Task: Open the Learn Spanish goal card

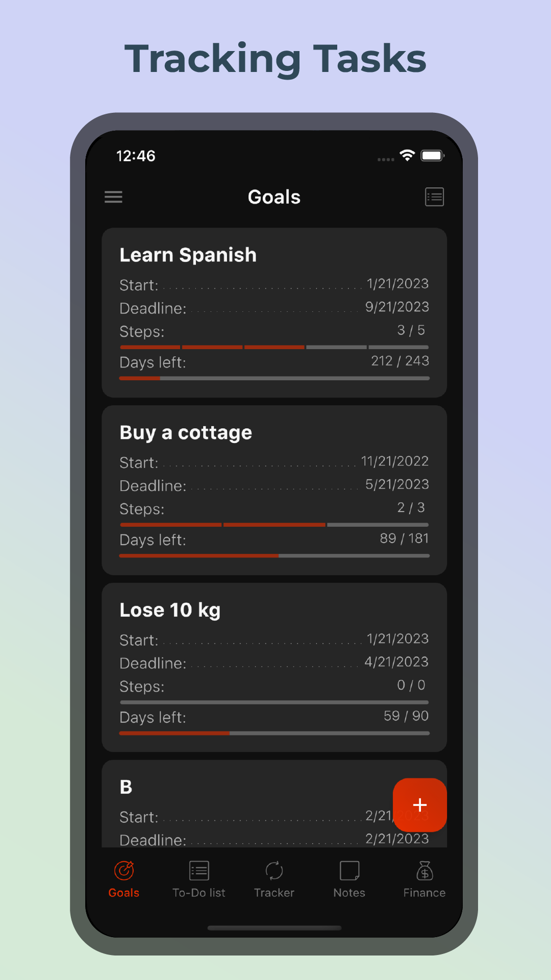Action: pyautogui.click(x=274, y=313)
